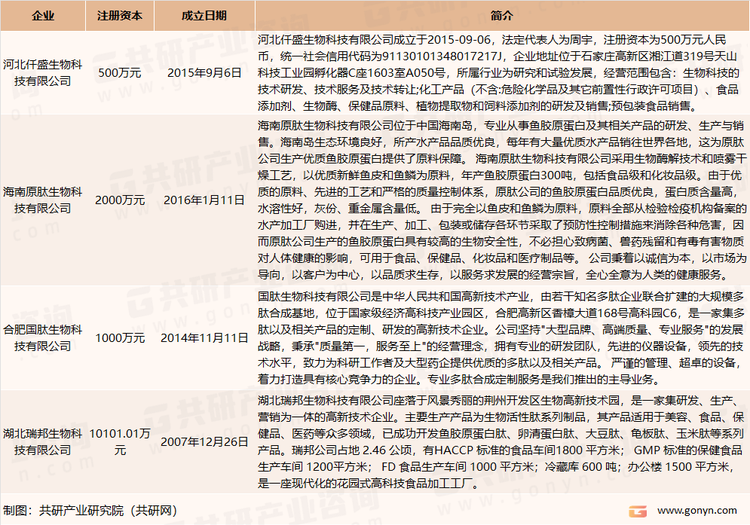Select the 河北仟盛生物科技有限公司 company cell

tap(43, 73)
